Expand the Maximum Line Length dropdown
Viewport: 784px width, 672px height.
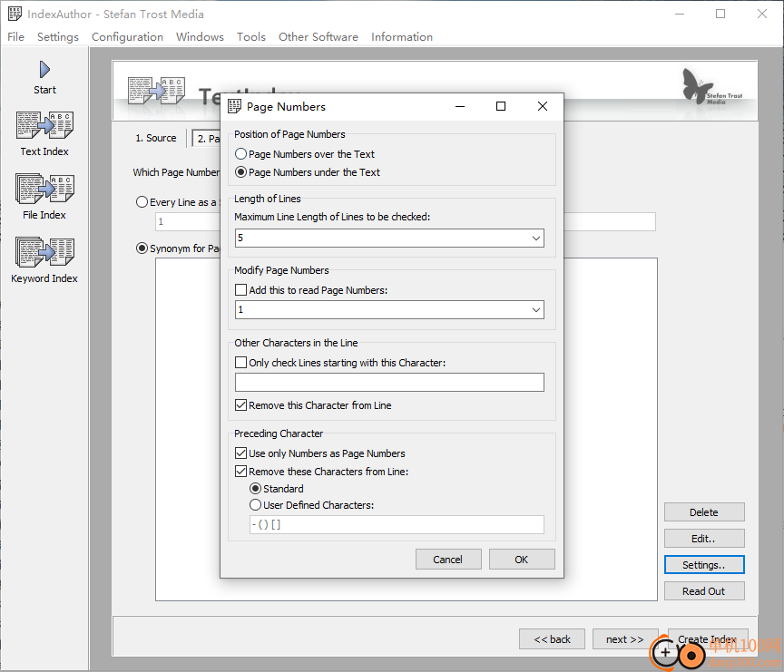click(x=536, y=239)
